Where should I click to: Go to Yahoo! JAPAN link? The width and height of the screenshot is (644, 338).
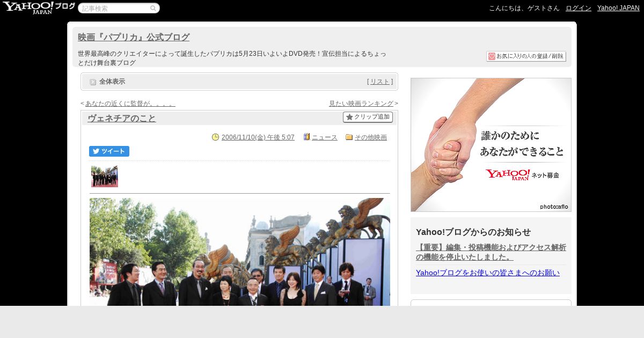click(x=618, y=8)
